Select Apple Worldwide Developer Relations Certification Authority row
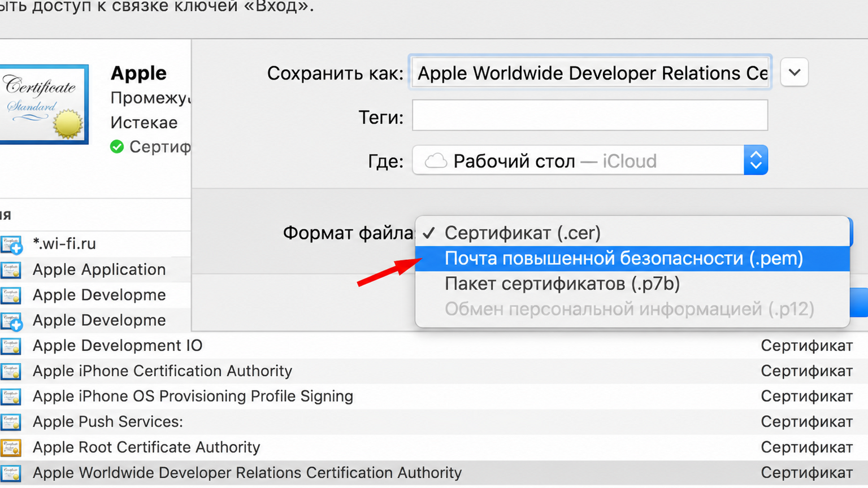Viewport: 868px width, 488px height. click(x=434, y=473)
